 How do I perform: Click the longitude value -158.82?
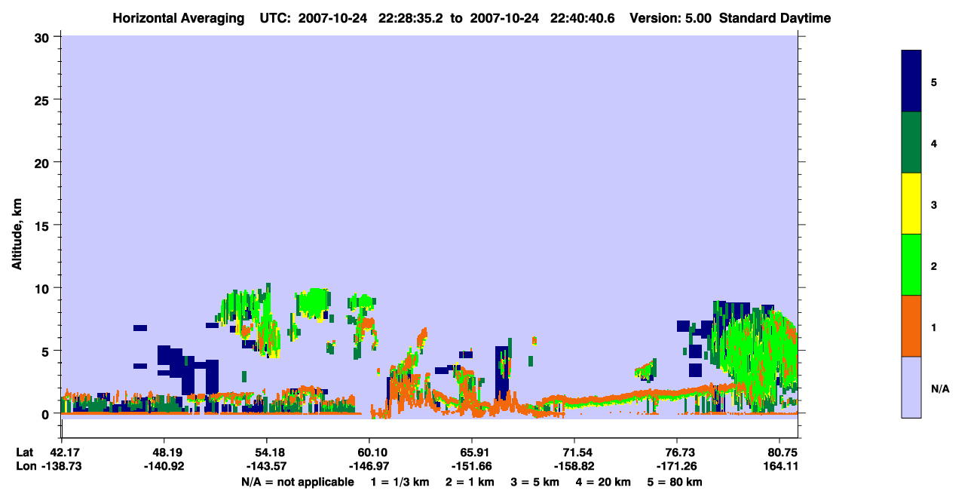pos(574,466)
